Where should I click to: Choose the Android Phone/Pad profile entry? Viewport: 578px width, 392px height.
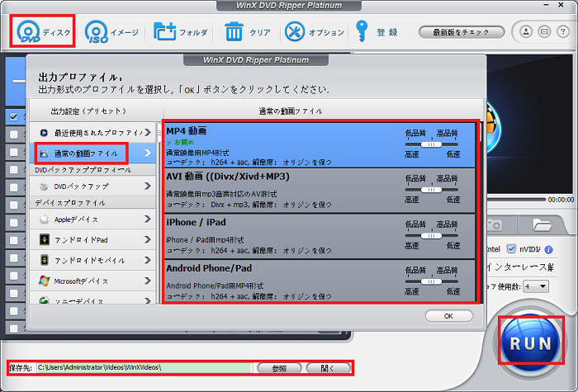[320, 281]
